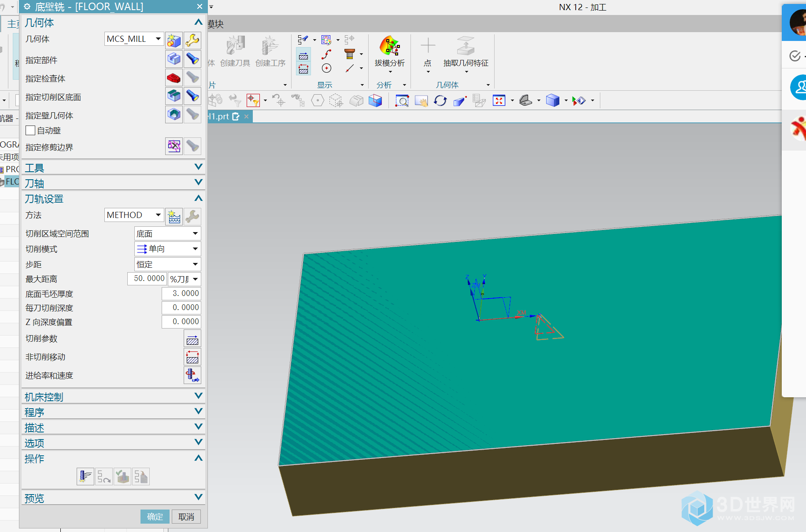Click the floor blank thickness 3.0000 field

[181, 293]
